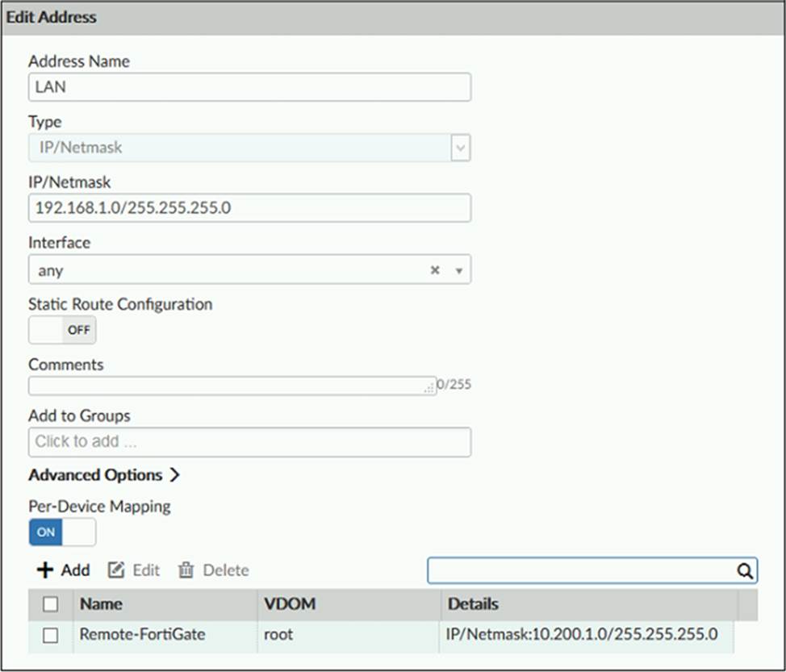Click the Add plus icon
The width and height of the screenshot is (786, 672).
45,570
